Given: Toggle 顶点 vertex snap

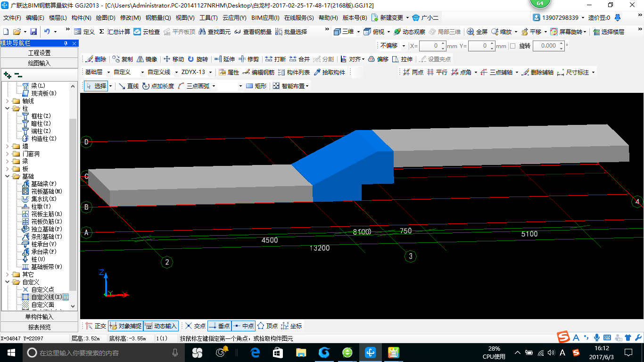Looking at the screenshot, I should (x=267, y=326).
